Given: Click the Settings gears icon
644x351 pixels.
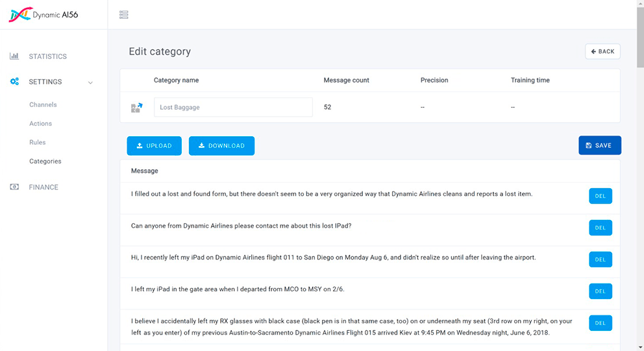Looking at the screenshot, I should pos(14,82).
